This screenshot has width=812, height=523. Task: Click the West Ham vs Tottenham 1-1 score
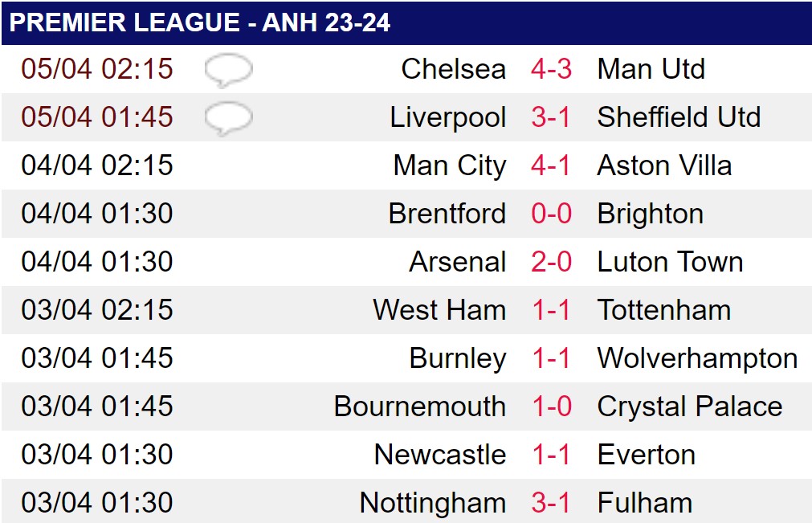550,309
